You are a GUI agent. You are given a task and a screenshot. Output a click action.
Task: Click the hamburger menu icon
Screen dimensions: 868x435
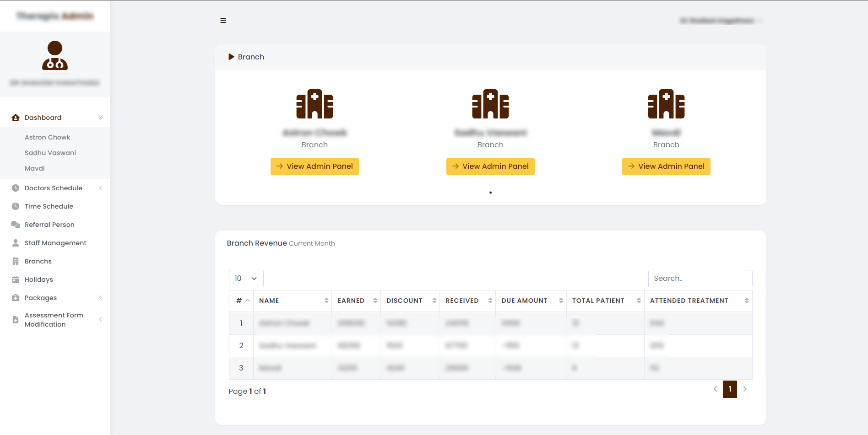coord(223,21)
